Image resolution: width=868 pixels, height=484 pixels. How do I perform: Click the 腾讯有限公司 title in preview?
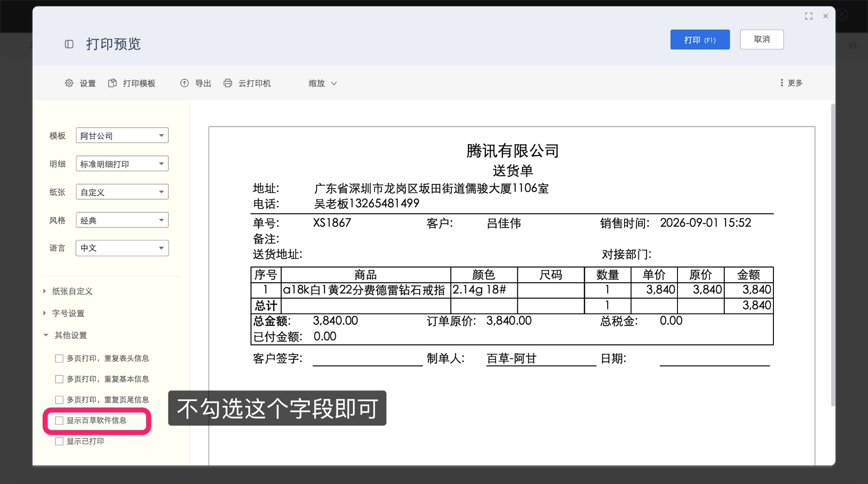coord(513,151)
